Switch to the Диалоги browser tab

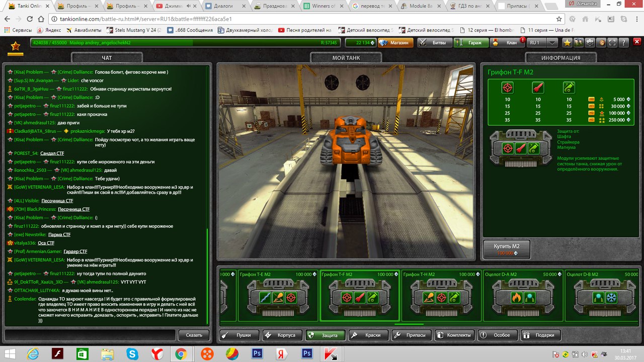tap(225, 7)
